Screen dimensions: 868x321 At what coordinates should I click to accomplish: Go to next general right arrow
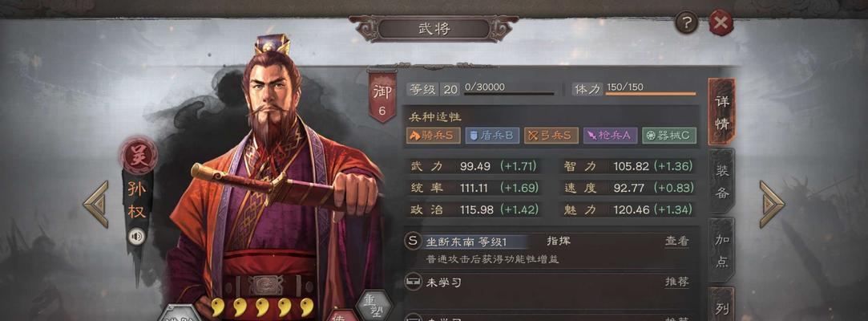(772, 204)
